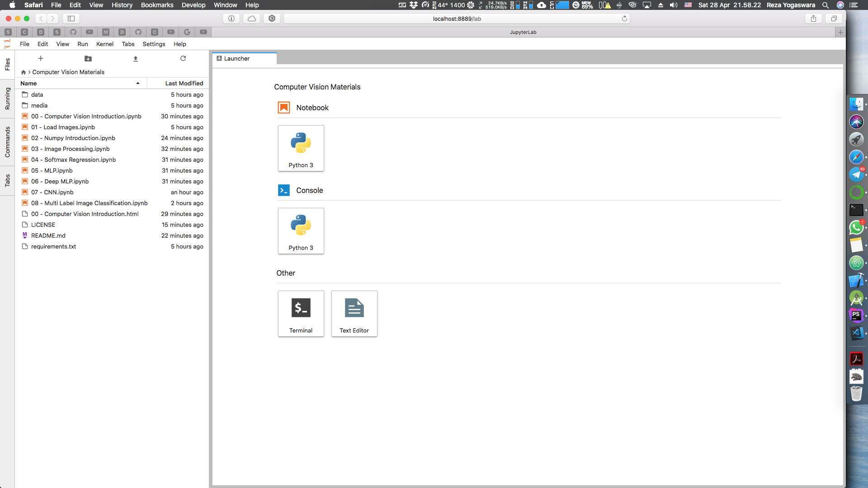
Task: Refresh the file list
Action: point(183,58)
